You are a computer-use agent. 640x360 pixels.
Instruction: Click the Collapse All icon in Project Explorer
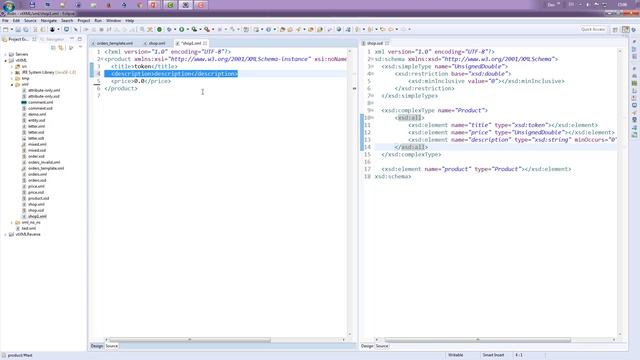point(53,48)
